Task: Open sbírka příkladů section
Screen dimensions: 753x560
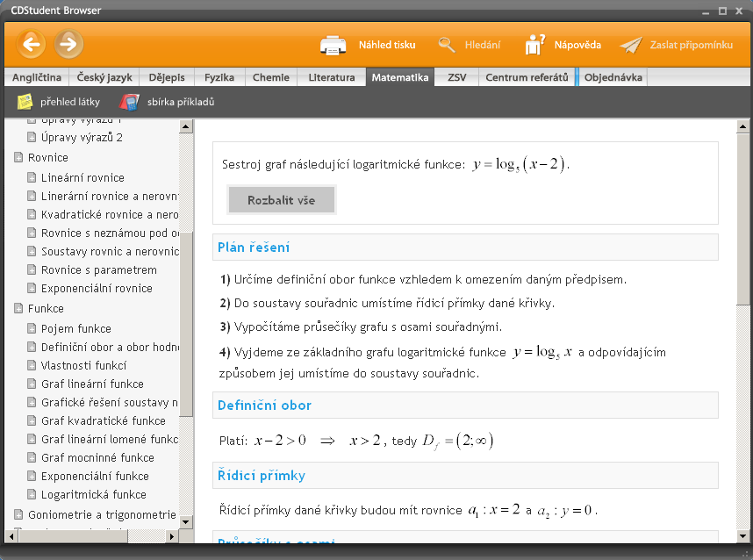Action: point(181,102)
